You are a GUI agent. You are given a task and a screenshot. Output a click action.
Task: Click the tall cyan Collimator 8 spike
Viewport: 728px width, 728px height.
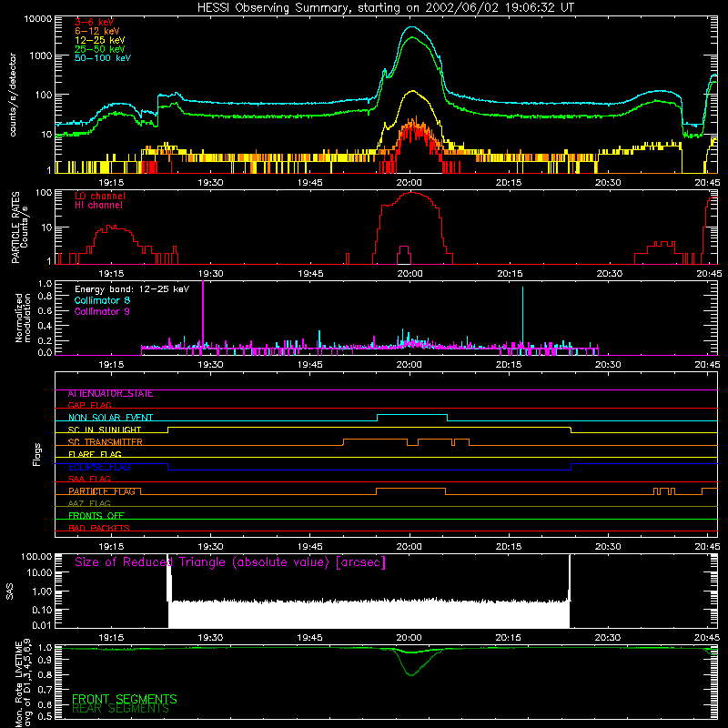pos(522,317)
